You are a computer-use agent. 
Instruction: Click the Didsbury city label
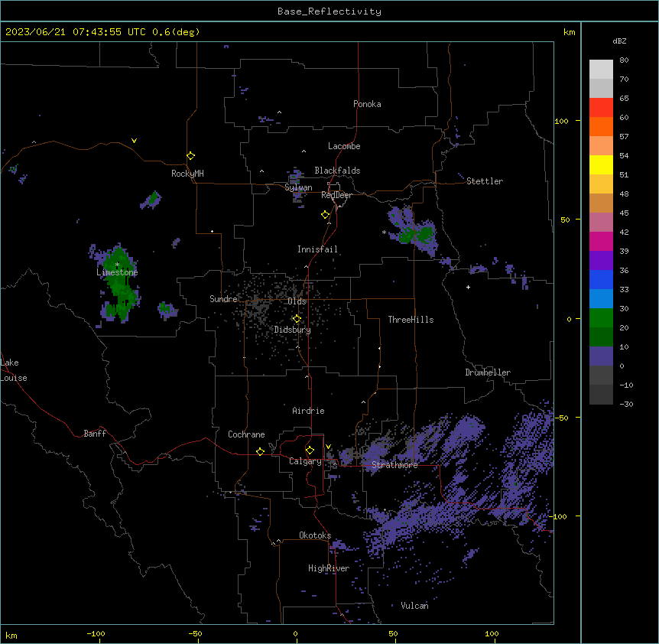click(293, 330)
